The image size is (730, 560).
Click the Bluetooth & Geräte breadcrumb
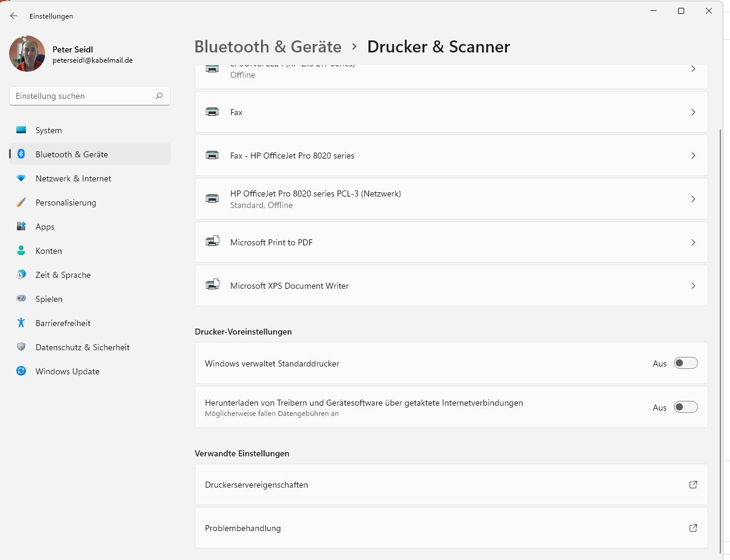click(x=268, y=46)
